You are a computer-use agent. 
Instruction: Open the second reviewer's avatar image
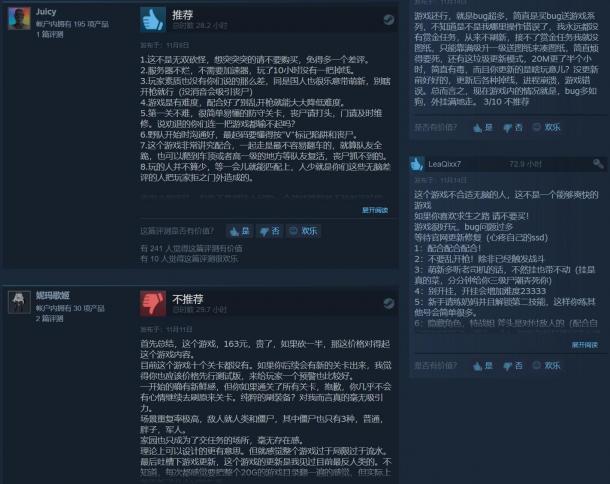pos(19,302)
